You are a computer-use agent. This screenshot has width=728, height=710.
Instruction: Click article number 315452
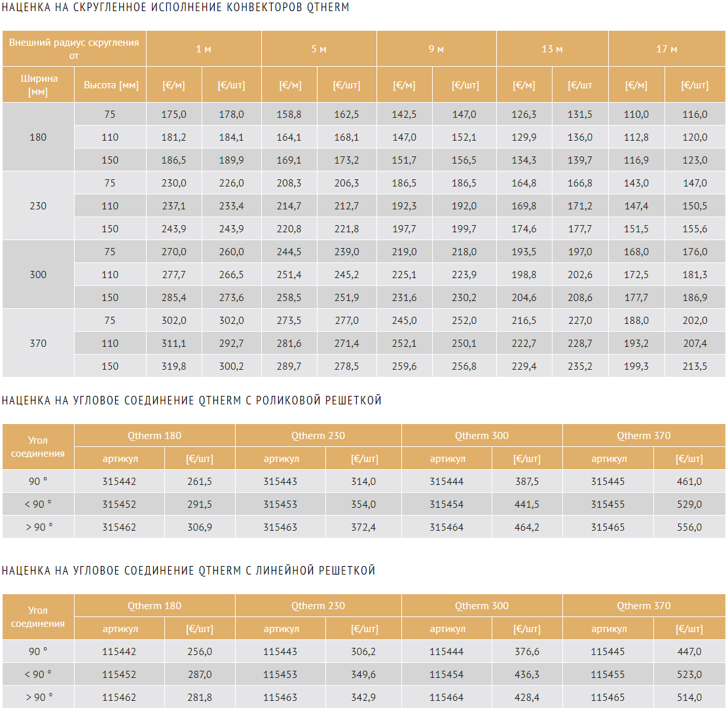(119, 504)
